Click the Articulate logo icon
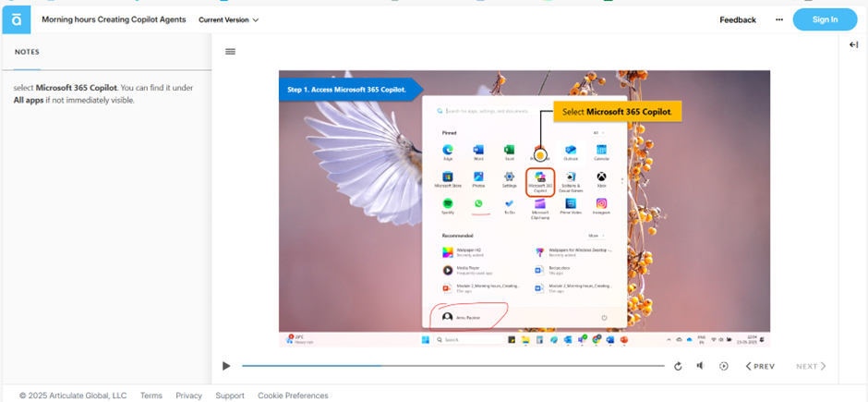 point(17,20)
